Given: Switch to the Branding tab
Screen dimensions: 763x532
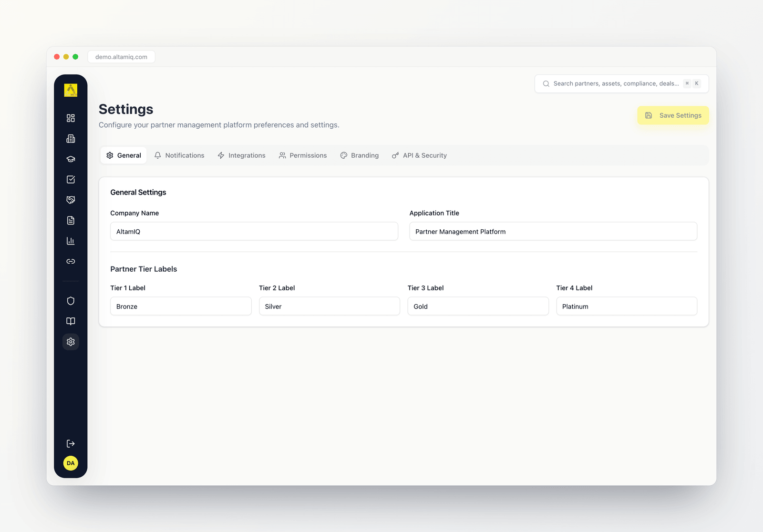Looking at the screenshot, I should [360, 155].
